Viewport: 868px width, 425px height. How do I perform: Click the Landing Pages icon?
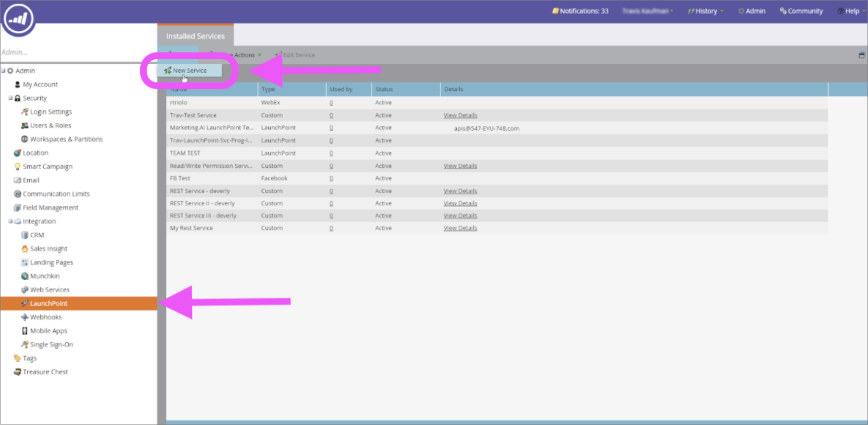click(25, 262)
